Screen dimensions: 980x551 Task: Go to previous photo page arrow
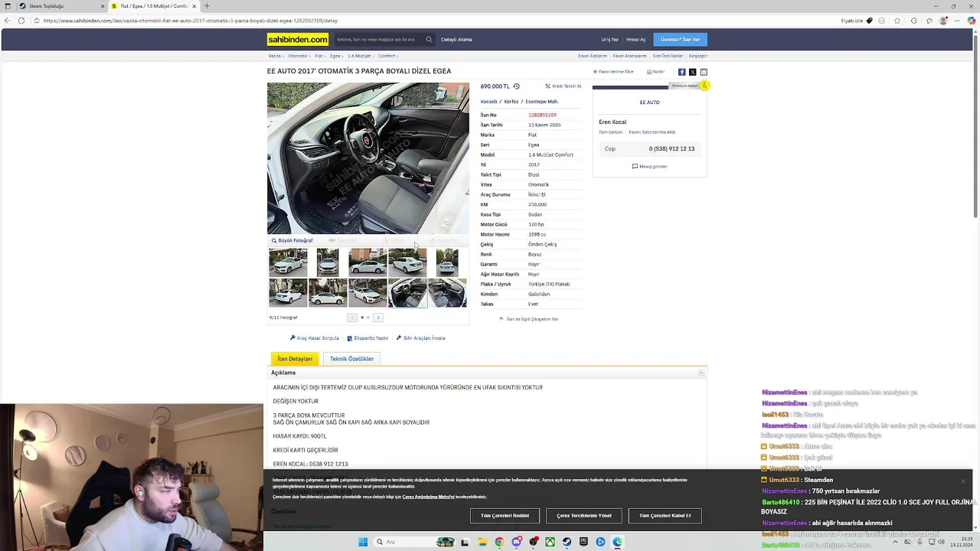[352, 318]
